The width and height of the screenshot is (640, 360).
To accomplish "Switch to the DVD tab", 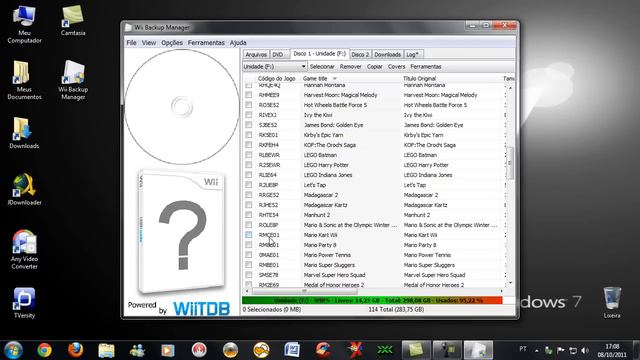I will click(x=279, y=54).
